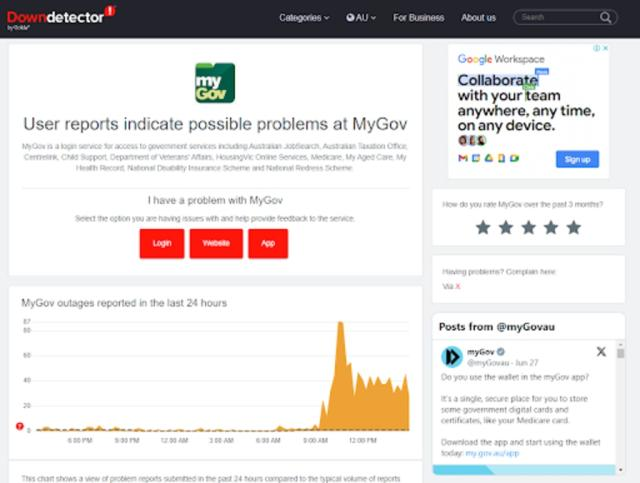Click the X logo in myGov post
Image resolution: width=640 pixels, height=483 pixels.
(x=601, y=352)
